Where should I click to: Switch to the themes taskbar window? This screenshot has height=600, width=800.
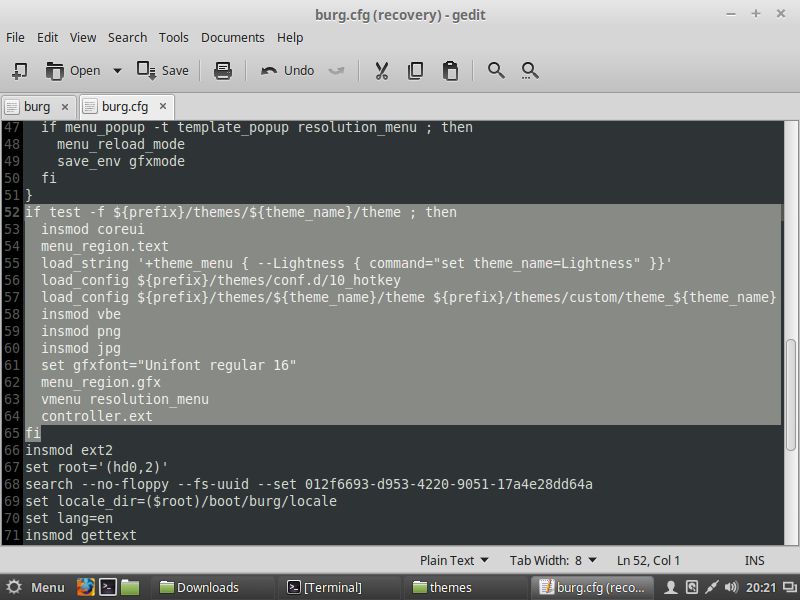tap(463, 587)
